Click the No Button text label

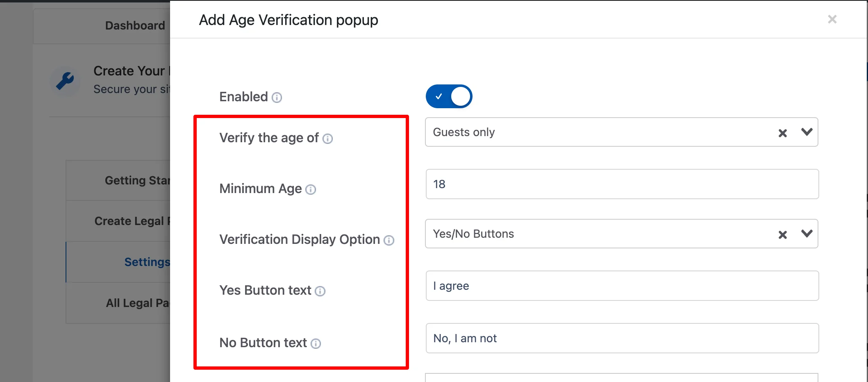263,343
